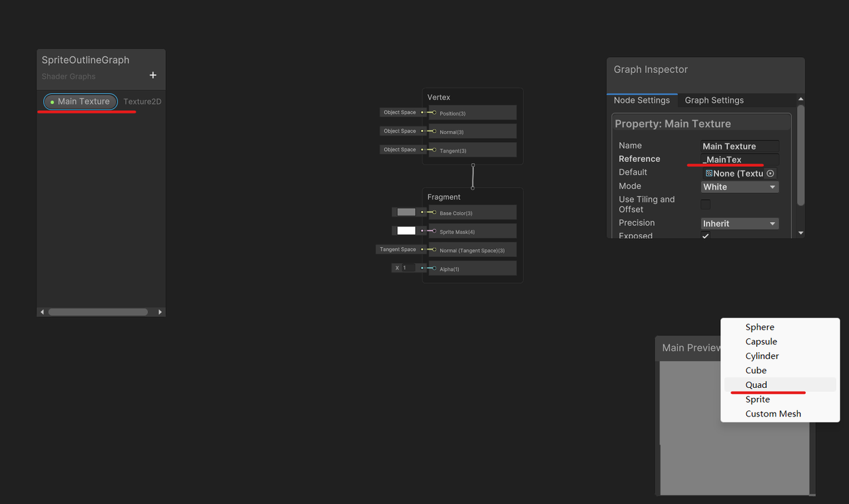Image resolution: width=849 pixels, height=504 pixels.
Task: Select the Main Texture property pill
Action: pos(81,101)
